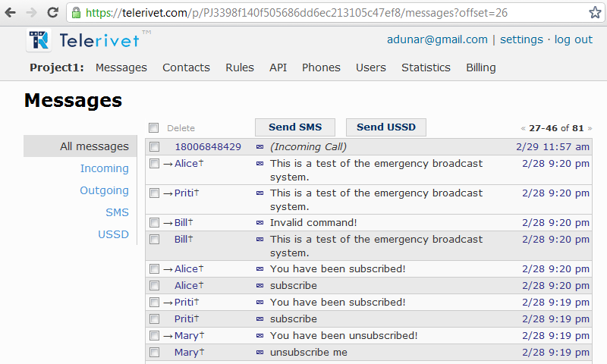
Task: Click the Telerivet logo icon
Action: (39, 40)
